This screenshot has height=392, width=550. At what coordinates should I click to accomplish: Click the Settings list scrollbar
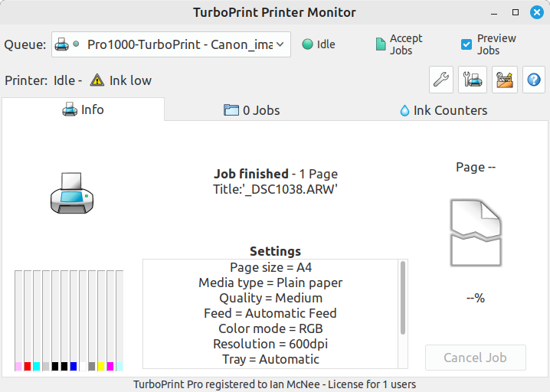[x=402, y=297]
